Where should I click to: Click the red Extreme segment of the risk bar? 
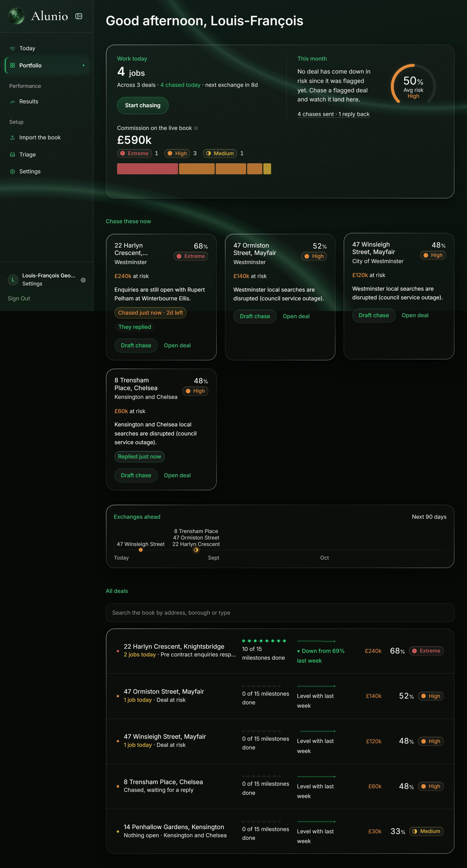(147, 169)
